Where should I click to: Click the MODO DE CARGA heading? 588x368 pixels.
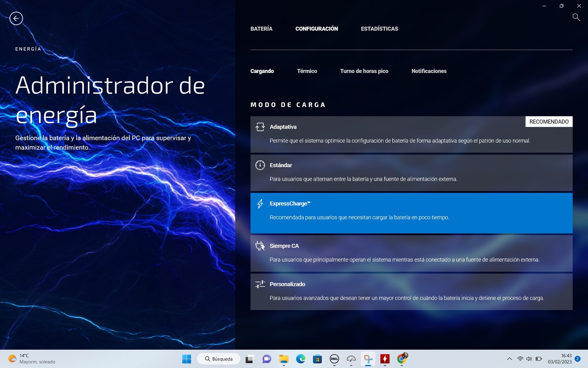pos(288,105)
